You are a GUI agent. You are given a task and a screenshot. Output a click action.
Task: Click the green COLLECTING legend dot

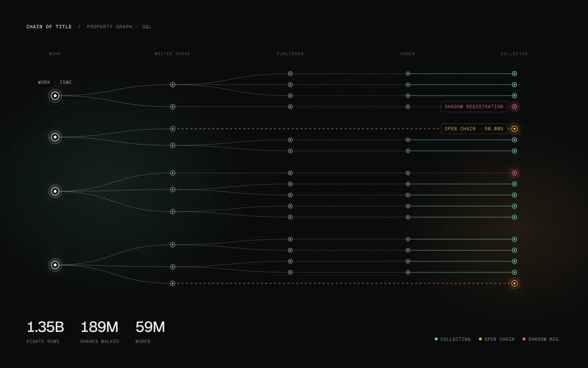(x=436, y=339)
